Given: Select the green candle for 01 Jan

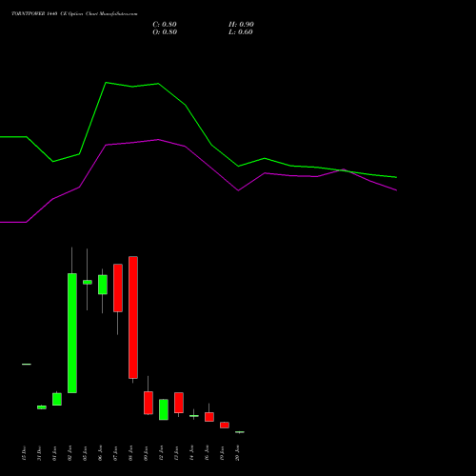Looking at the screenshot, I should pyautogui.click(x=57, y=399).
